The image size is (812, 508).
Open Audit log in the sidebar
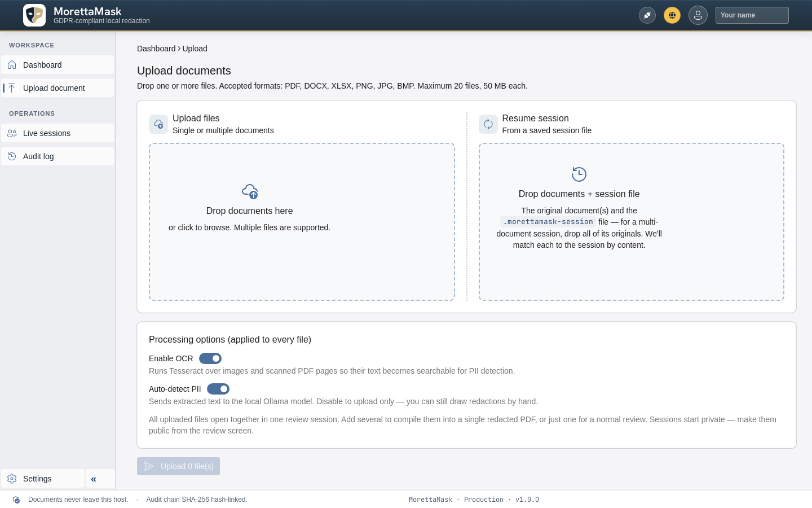58,156
